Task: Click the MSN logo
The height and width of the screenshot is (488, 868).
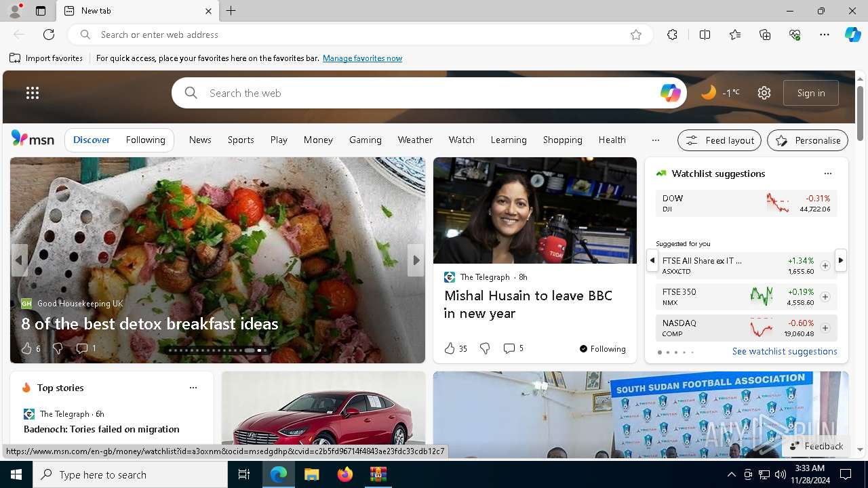Action: point(33,139)
